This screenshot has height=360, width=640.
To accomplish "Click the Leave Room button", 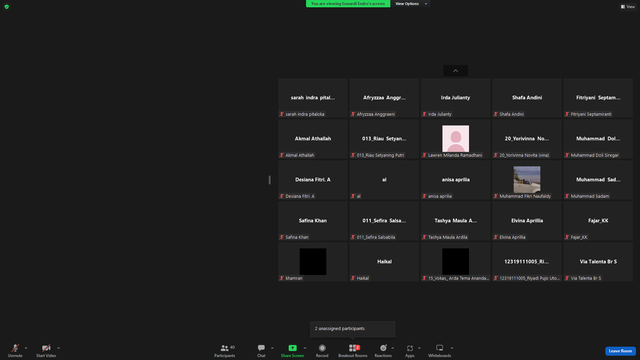I will pos(620,351).
